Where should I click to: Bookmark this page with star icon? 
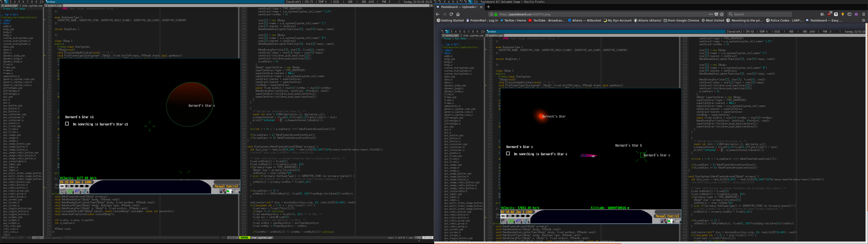click(722, 14)
